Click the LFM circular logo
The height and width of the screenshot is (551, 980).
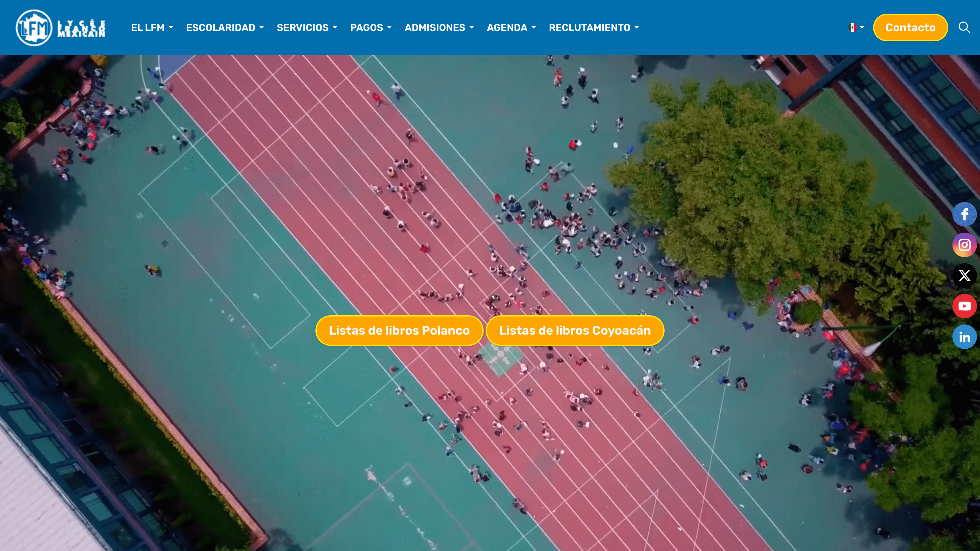point(34,27)
